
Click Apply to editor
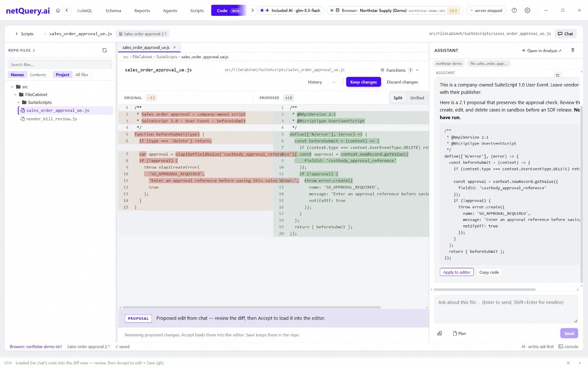click(456, 272)
